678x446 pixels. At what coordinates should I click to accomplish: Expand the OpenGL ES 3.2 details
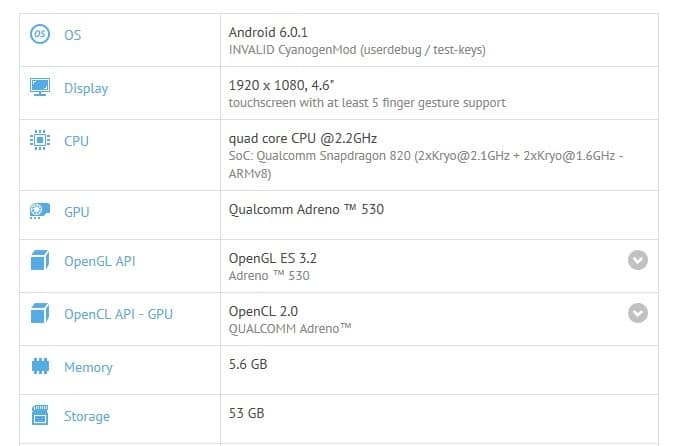(638, 260)
